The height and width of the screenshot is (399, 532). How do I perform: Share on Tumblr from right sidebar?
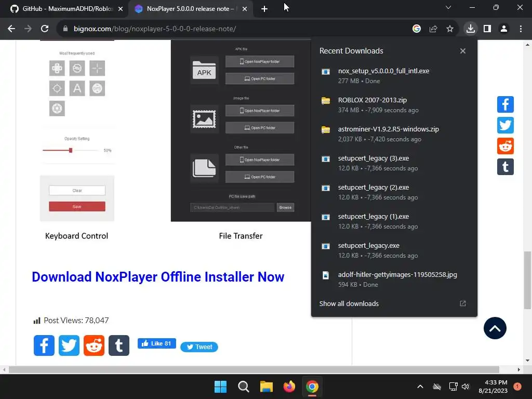click(505, 167)
